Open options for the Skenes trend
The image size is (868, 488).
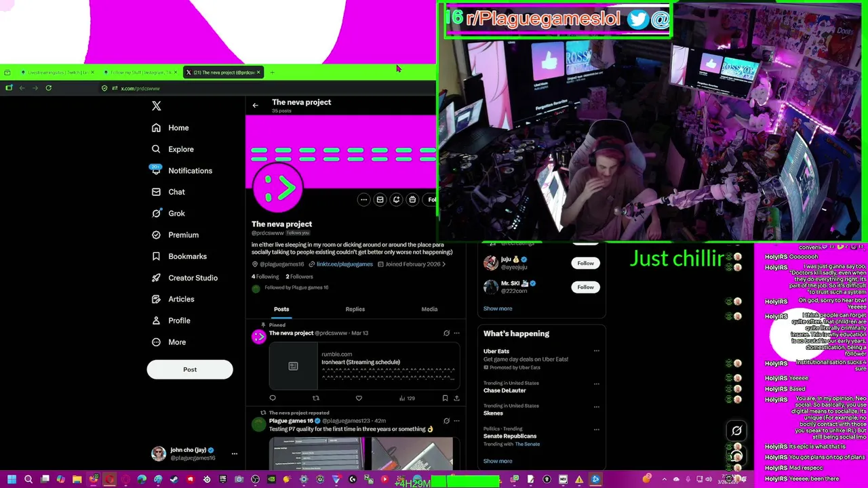tap(597, 407)
